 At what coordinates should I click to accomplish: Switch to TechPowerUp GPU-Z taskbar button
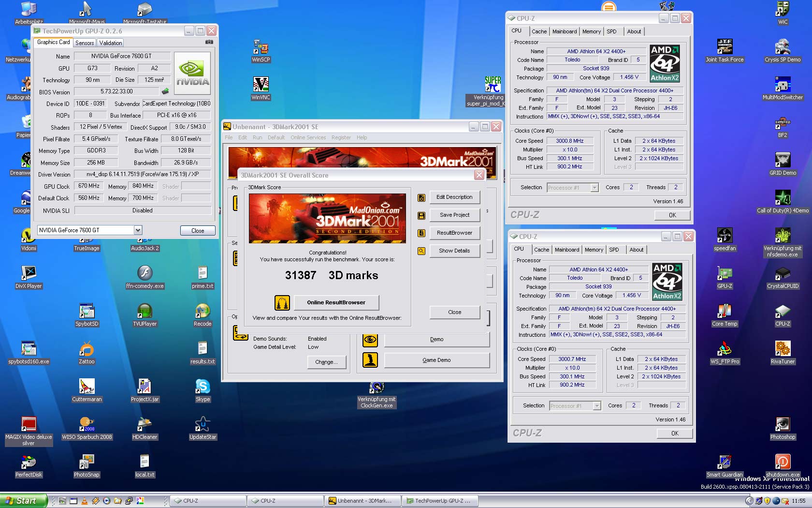[x=439, y=501]
